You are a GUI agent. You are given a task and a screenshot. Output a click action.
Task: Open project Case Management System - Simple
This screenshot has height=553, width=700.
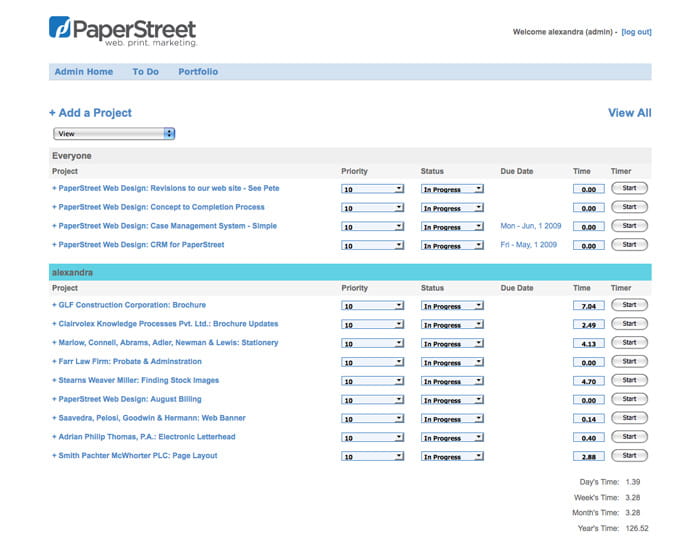coord(164,226)
